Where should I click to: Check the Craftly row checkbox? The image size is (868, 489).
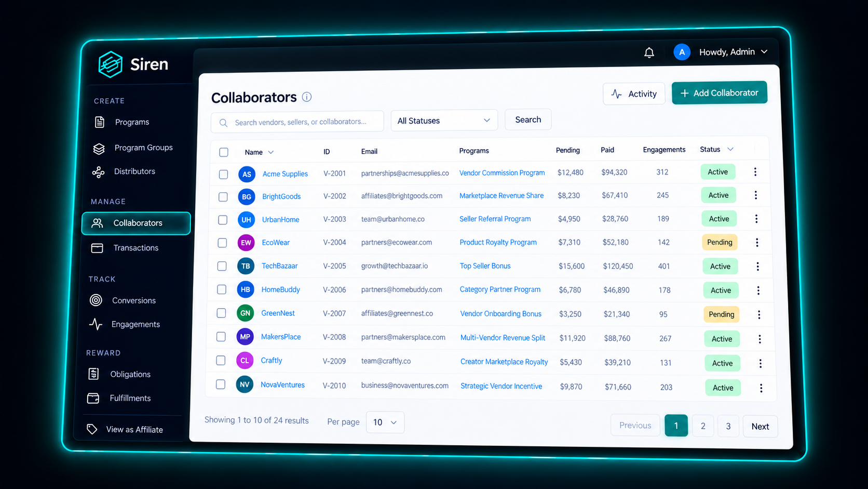(x=221, y=360)
